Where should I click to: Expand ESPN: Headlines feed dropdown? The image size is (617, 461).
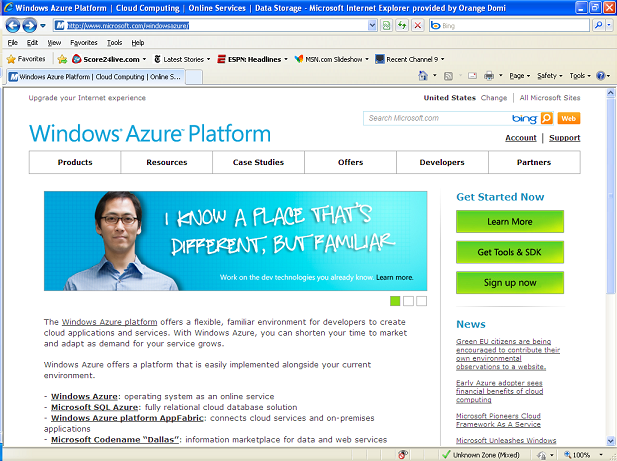click(x=286, y=59)
